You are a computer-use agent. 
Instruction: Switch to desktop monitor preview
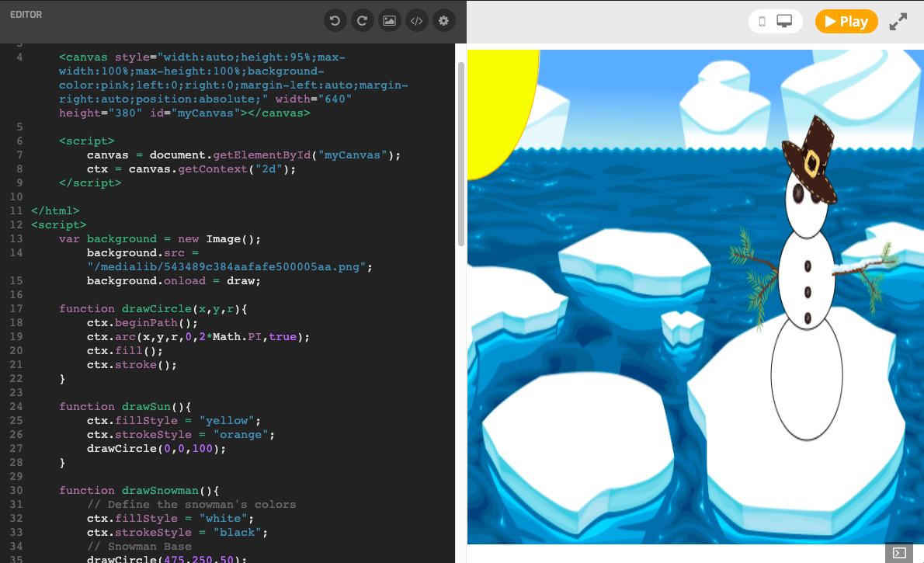coord(784,21)
